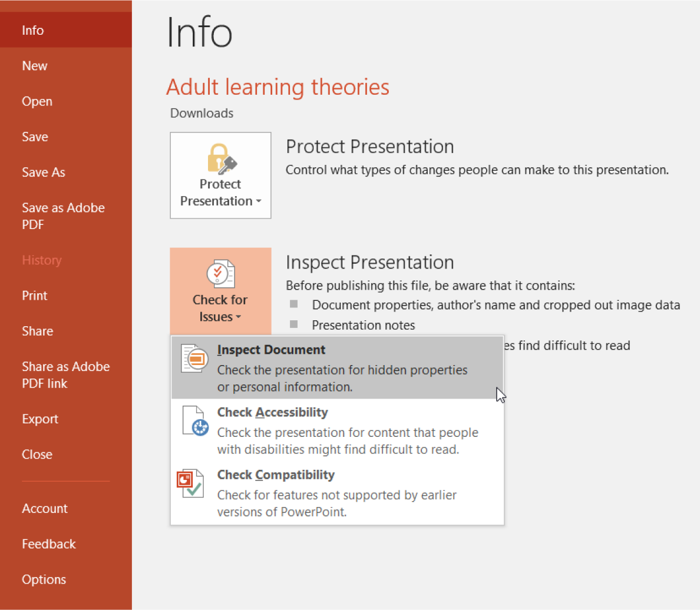Open the Export tab

[65, 419]
